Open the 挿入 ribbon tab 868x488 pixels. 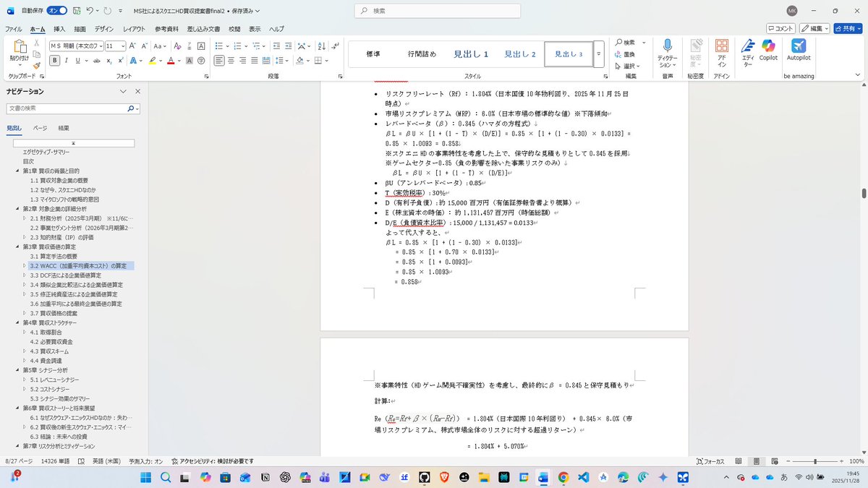click(x=59, y=29)
